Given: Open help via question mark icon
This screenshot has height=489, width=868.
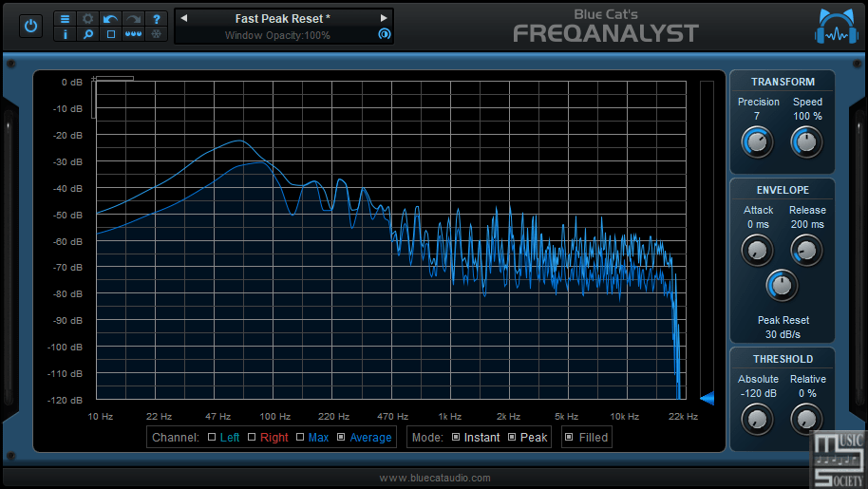Looking at the screenshot, I should point(156,19).
